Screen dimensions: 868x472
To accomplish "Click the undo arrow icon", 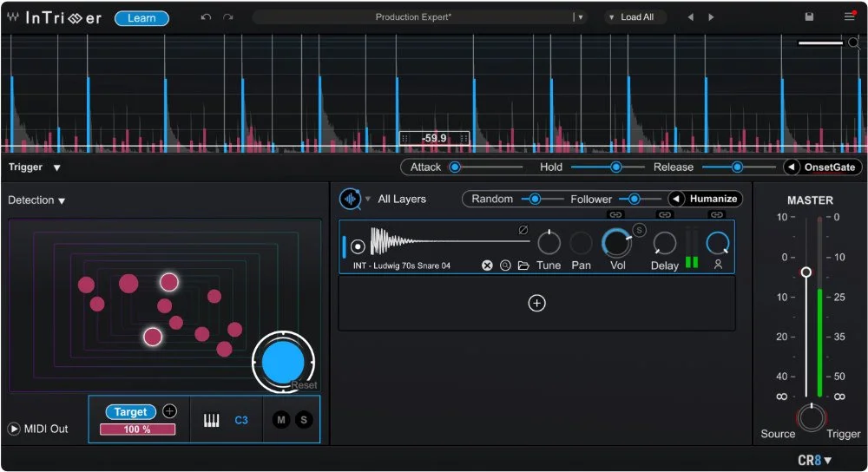I will point(206,17).
